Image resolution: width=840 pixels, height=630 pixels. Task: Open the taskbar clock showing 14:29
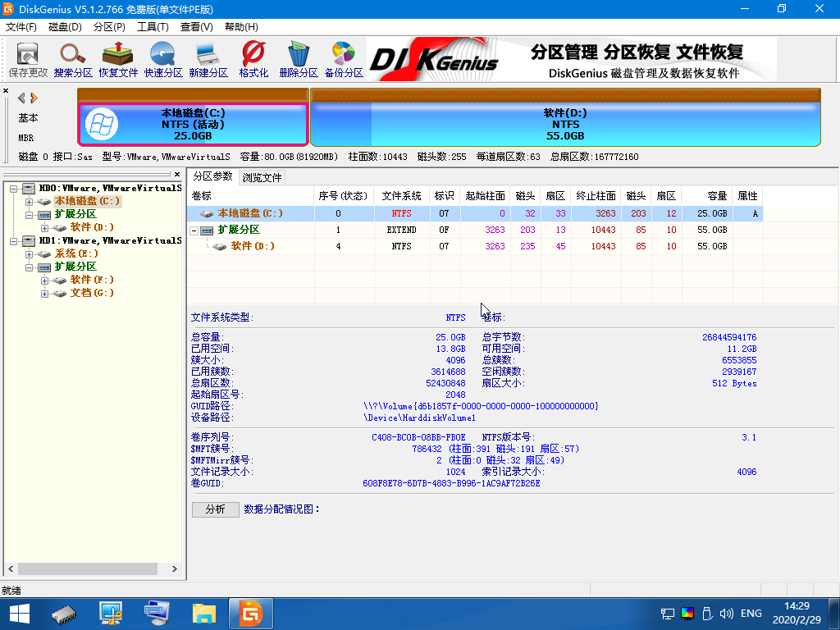click(797, 614)
